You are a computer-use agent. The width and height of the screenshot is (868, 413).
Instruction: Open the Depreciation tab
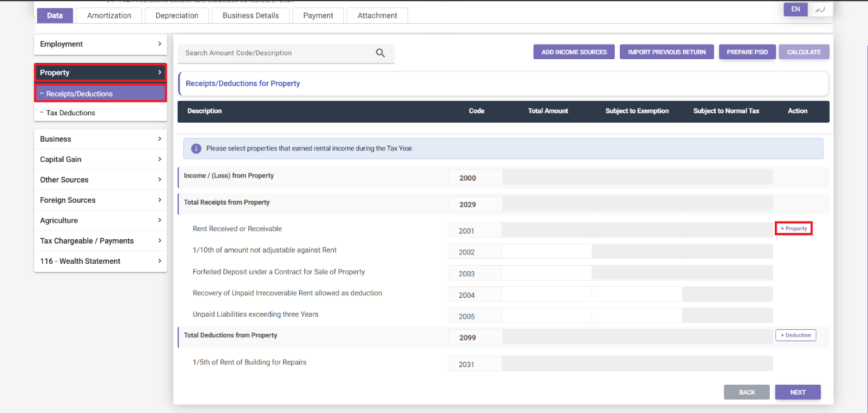coord(177,15)
